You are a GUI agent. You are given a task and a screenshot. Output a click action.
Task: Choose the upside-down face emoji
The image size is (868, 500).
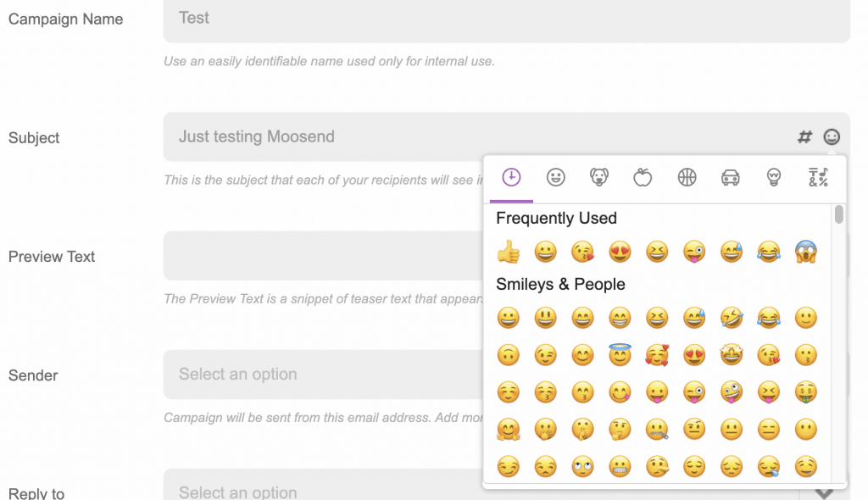coord(508,355)
